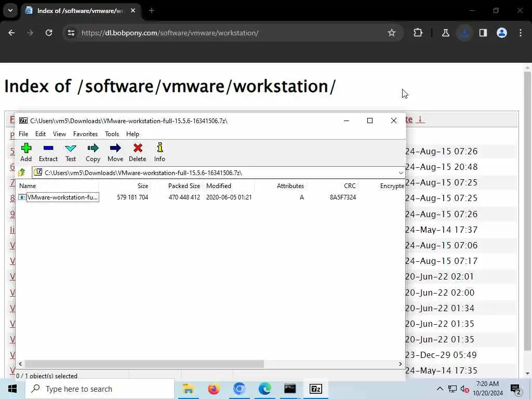The width and height of the screenshot is (532, 399).
Task: Sort list by Name column
Action: point(58,186)
